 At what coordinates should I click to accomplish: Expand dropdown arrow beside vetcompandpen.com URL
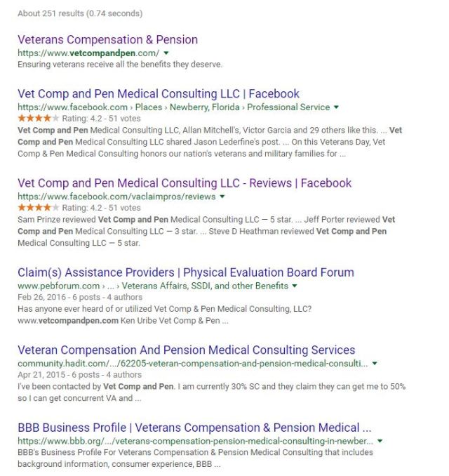point(166,53)
